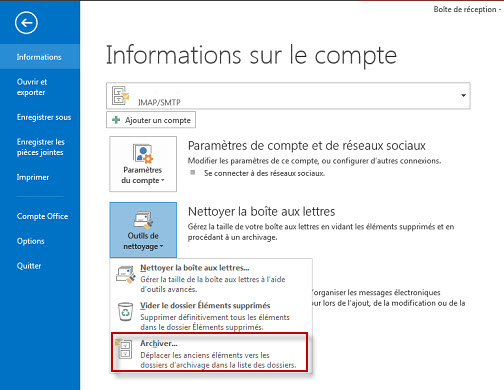Click the mailbox cleanup icon in menu

(x=126, y=274)
